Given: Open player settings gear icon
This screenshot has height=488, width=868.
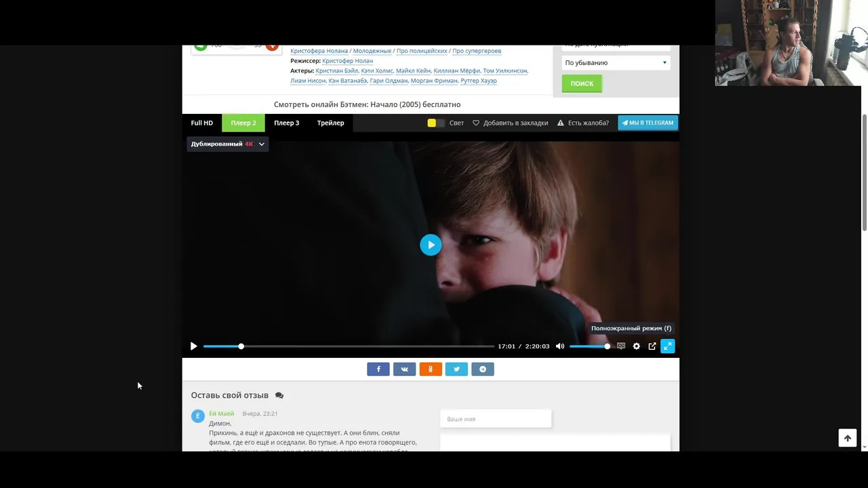Looking at the screenshot, I should pyautogui.click(x=636, y=346).
